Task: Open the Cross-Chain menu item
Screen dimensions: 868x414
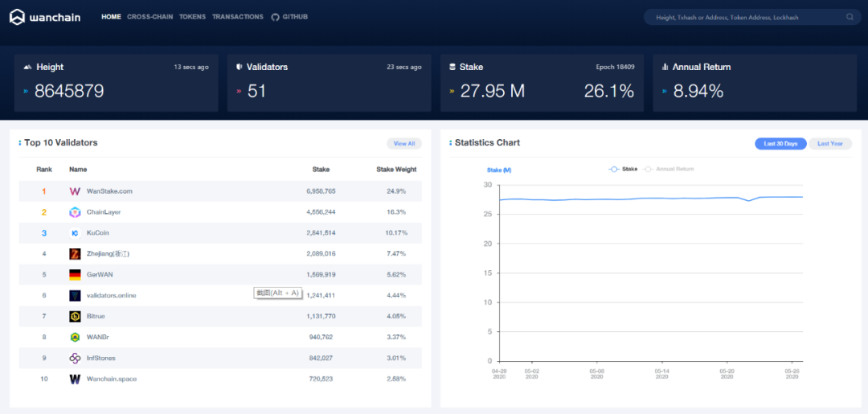Action: click(x=149, y=17)
